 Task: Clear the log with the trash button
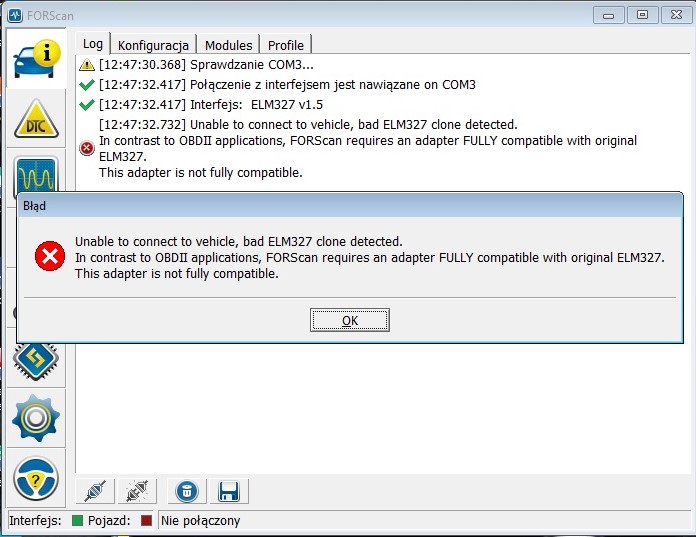click(186, 491)
